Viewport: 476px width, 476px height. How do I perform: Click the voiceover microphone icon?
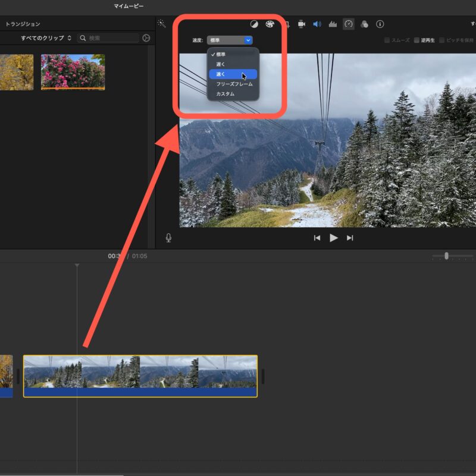[168, 238]
